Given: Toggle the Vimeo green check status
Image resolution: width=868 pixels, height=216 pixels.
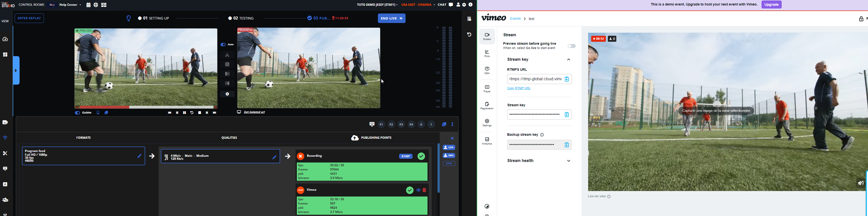Looking at the screenshot, I should click(410, 190).
